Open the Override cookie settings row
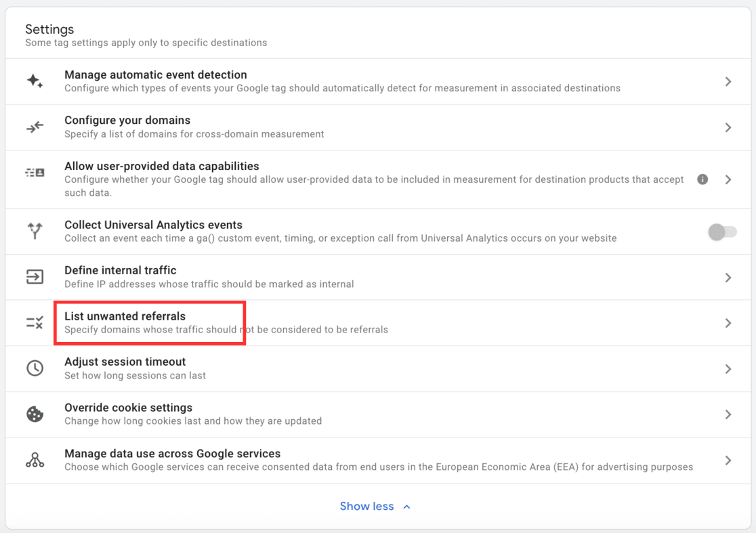The height and width of the screenshot is (533, 756). pos(728,414)
